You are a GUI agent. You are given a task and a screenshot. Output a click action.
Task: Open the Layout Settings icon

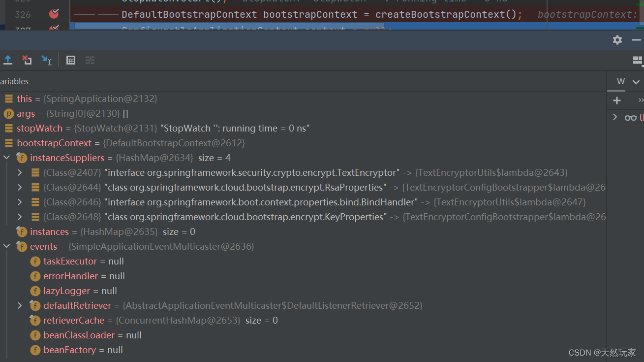point(638,60)
